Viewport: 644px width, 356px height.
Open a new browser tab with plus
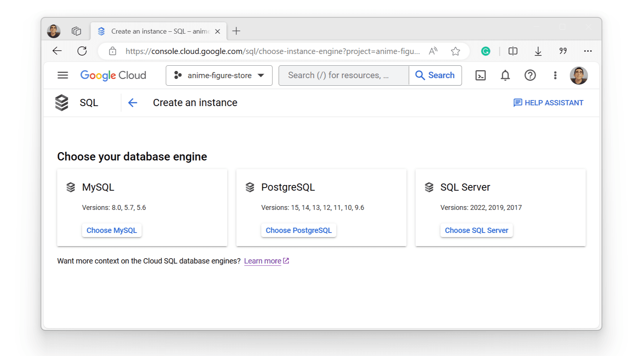point(236,31)
